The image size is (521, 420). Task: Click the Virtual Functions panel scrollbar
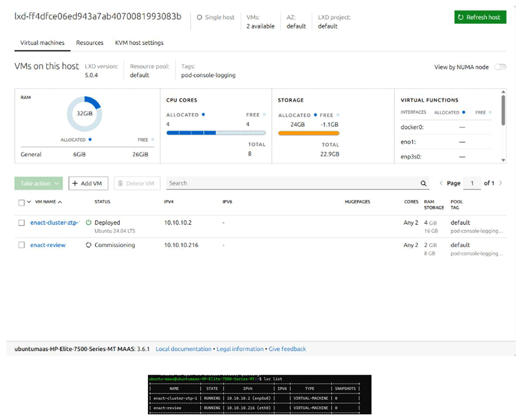click(503, 110)
